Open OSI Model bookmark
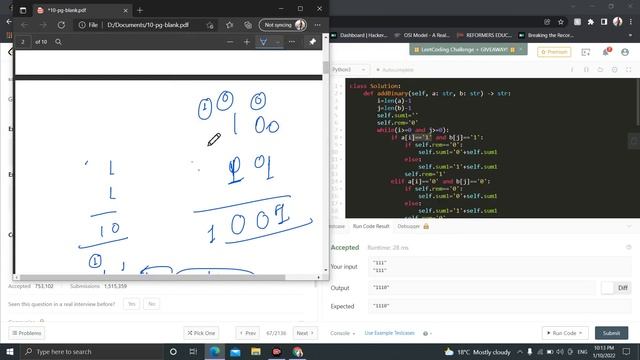Viewport: 640px width, 360px height. 422,36
